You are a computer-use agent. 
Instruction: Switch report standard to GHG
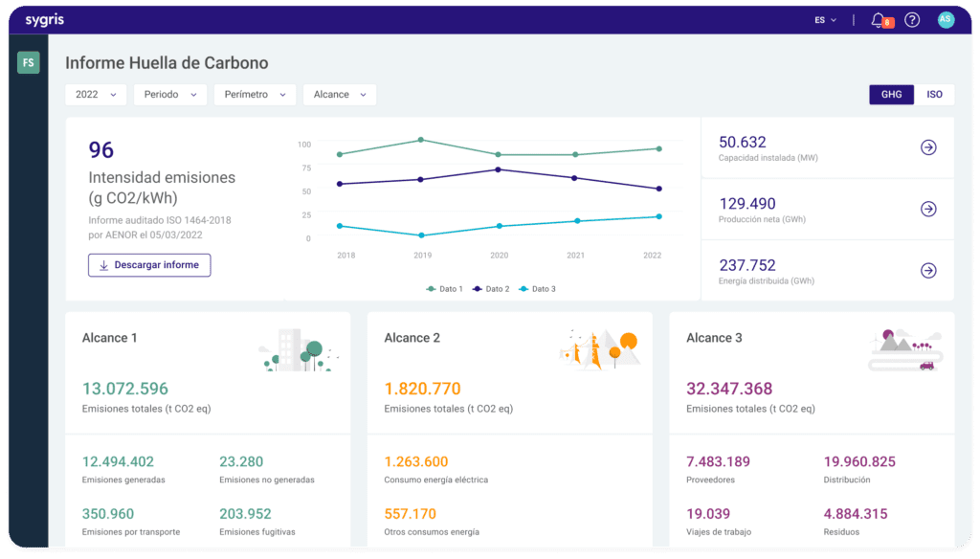pyautogui.click(x=891, y=95)
